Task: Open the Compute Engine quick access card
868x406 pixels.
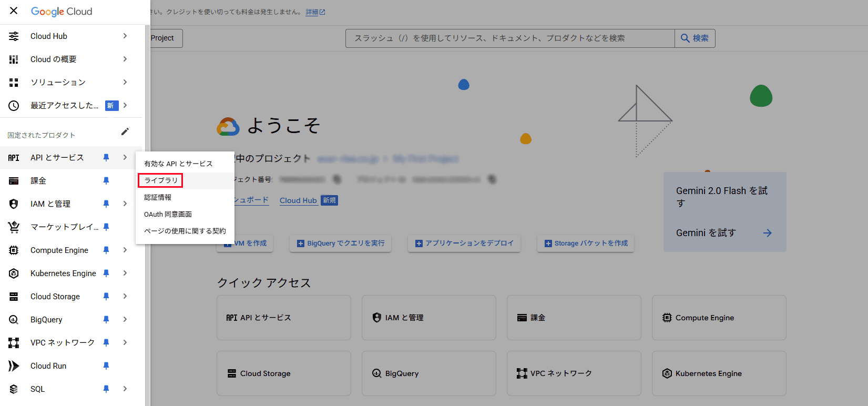Action: click(719, 318)
